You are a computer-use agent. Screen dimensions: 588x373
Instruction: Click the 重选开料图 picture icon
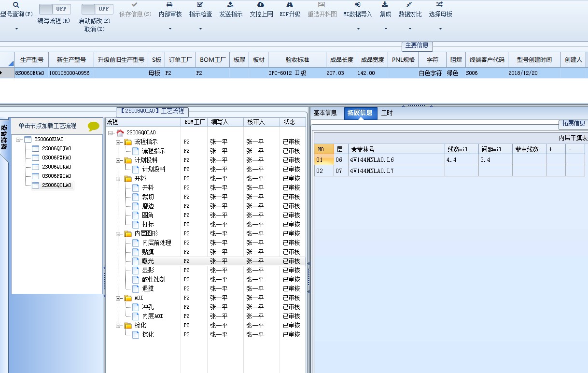(322, 4)
